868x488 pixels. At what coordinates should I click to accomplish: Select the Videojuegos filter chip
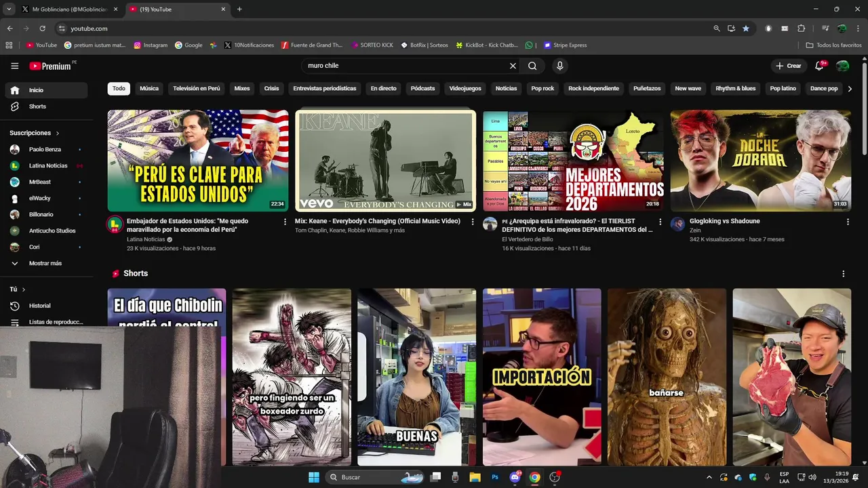click(x=465, y=89)
